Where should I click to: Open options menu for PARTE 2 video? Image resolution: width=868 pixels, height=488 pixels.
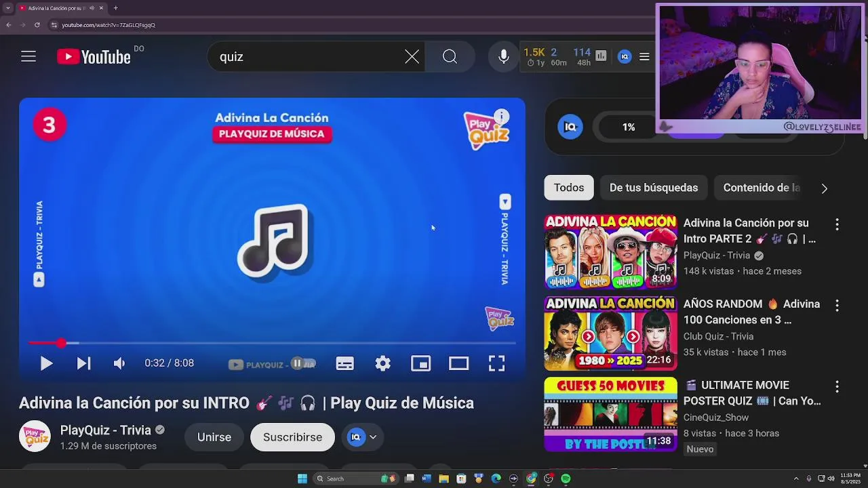837,224
